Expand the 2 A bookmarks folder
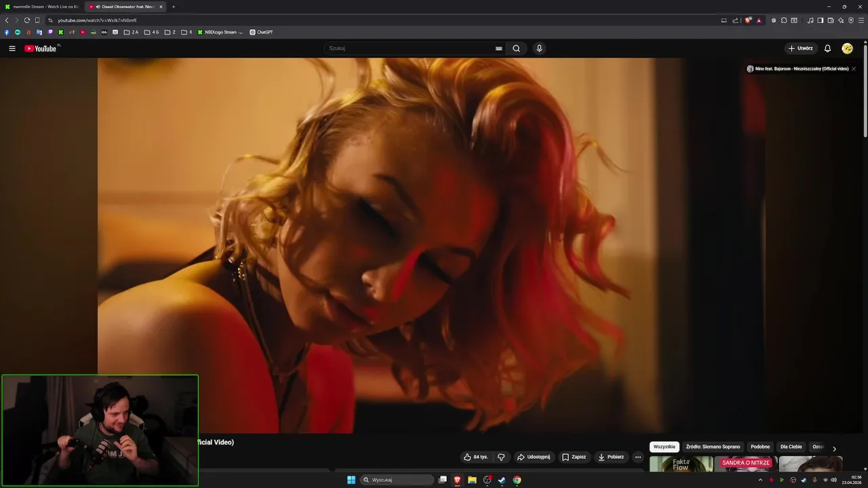The height and width of the screenshot is (488, 868). (131, 32)
